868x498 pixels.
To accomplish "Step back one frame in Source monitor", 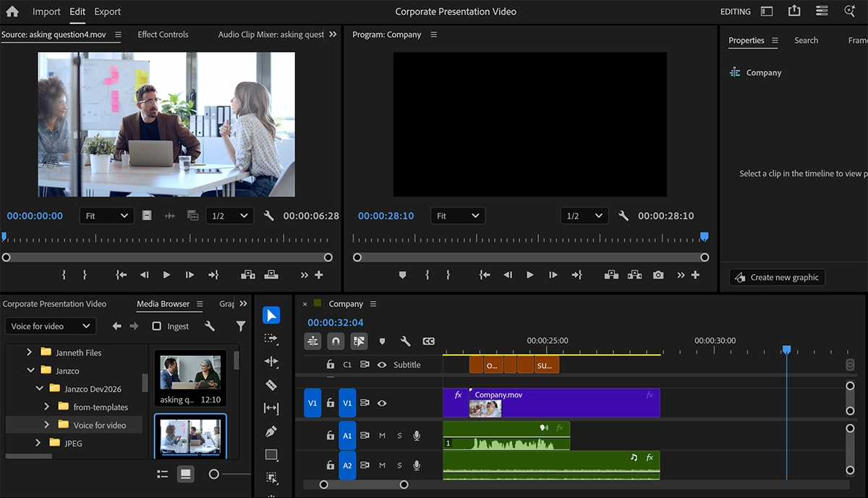I will pos(144,275).
